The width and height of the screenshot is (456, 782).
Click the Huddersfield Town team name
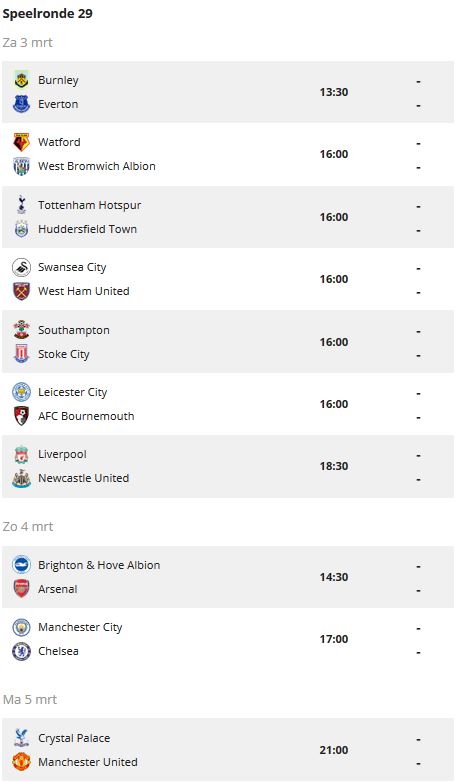(87, 229)
